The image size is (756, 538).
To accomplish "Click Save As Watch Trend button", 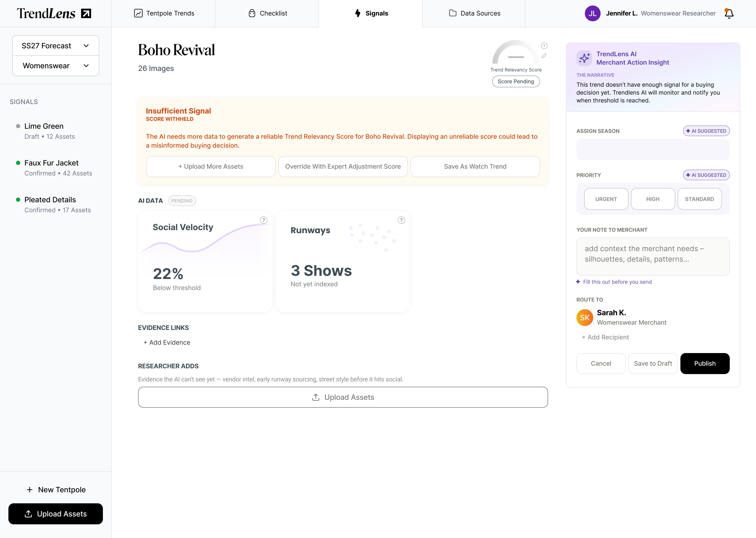I will tap(475, 166).
